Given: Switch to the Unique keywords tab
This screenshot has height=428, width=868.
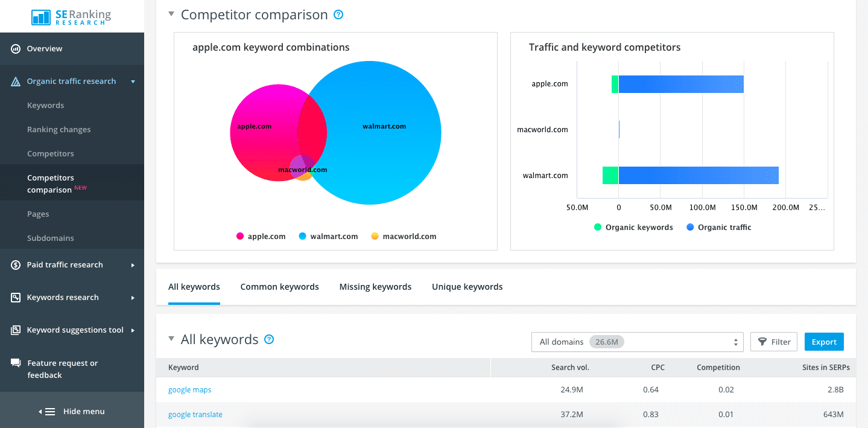Looking at the screenshot, I should (x=467, y=287).
